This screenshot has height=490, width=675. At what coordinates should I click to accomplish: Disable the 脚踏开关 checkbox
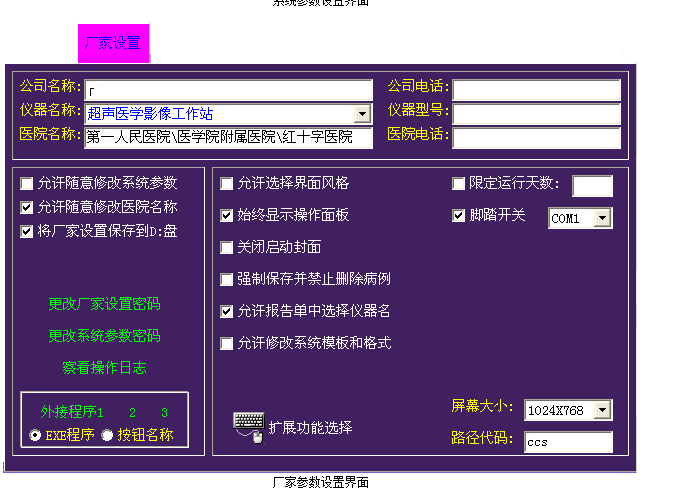tap(459, 215)
